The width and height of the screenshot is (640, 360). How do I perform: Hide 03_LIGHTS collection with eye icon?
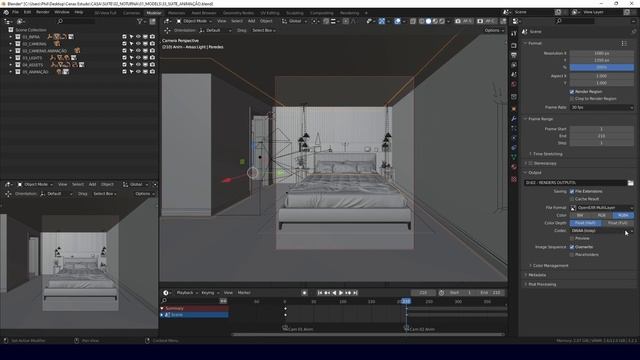point(138,58)
